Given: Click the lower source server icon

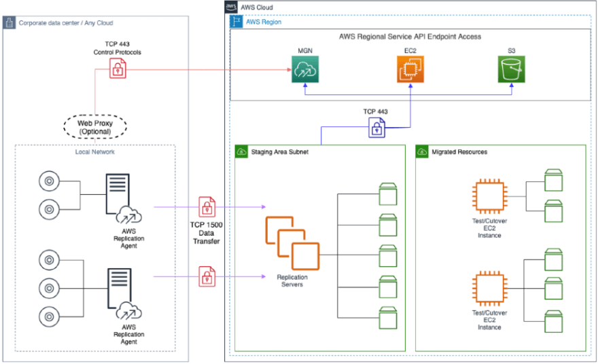Looking at the screenshot, I should [120, 289].
